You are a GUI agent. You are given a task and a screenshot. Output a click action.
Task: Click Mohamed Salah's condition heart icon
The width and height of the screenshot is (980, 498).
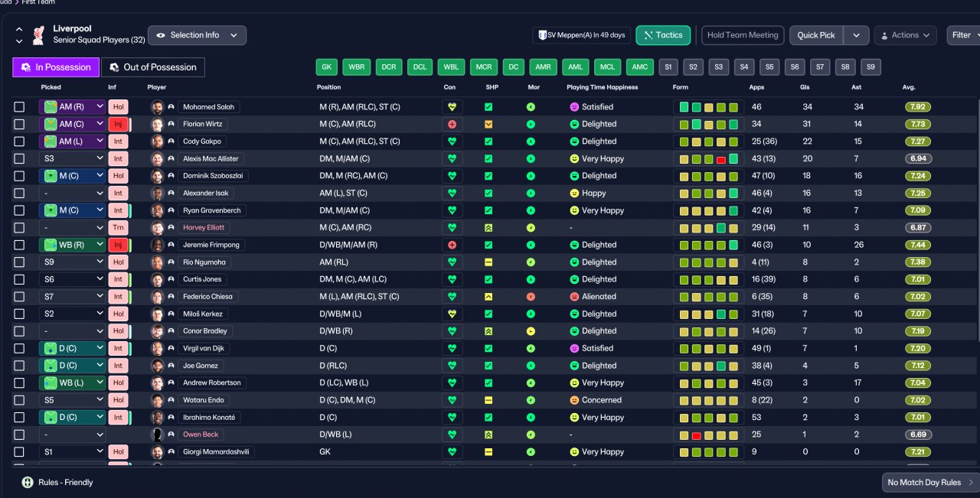click(x=452, y=107)
